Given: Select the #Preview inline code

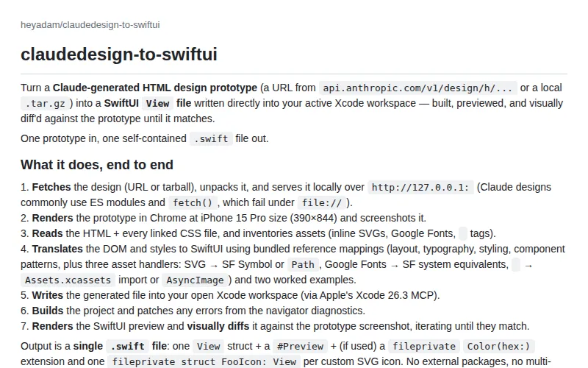Looking at the screenshot, I should 300,346.
